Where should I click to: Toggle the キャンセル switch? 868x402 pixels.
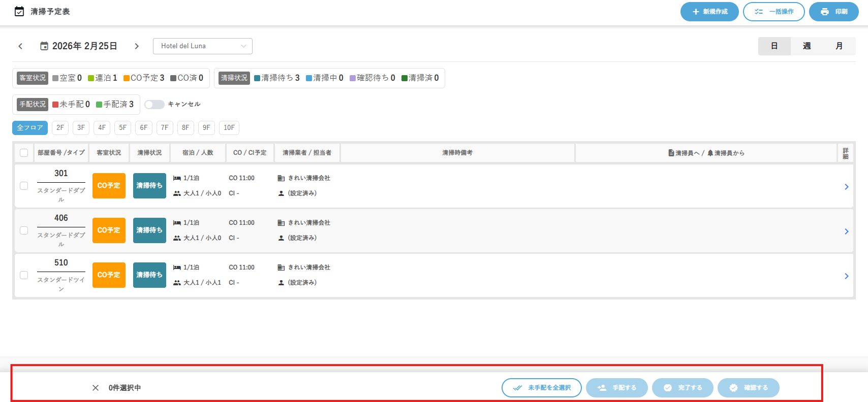coord(154,105)
